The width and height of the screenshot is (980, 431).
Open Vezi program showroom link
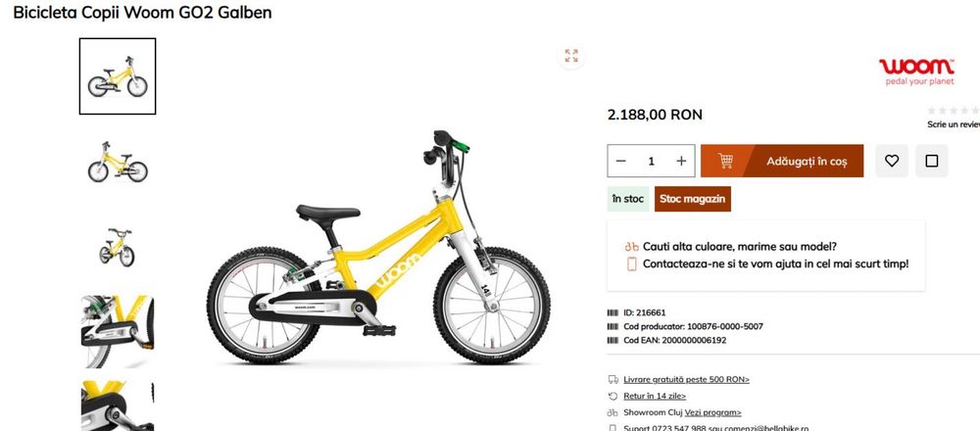point(712,413)
